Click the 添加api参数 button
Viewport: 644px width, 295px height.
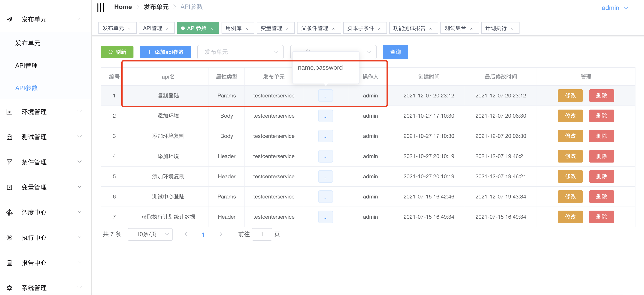165,52
